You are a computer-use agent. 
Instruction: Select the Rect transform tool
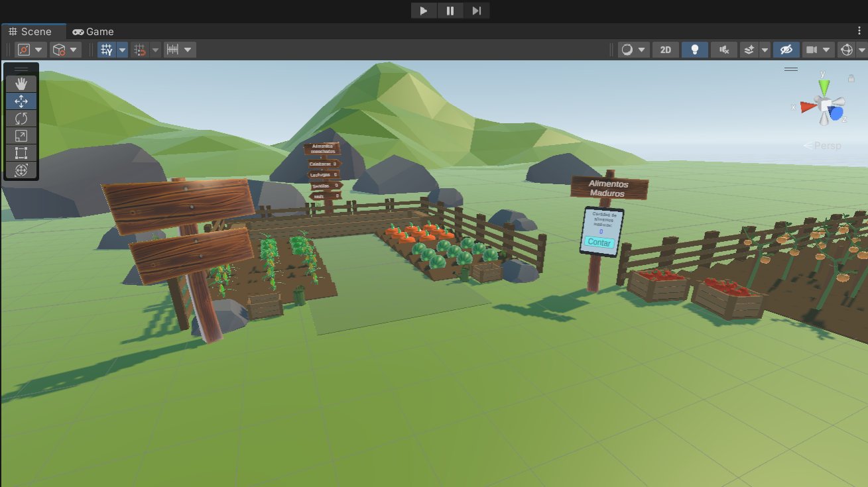click(21, 153)
